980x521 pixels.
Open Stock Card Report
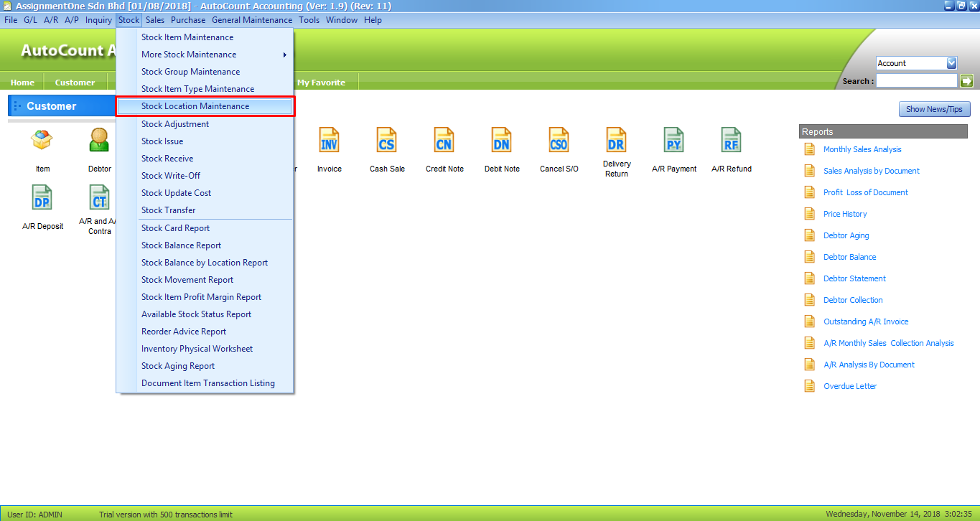[205, 228]
